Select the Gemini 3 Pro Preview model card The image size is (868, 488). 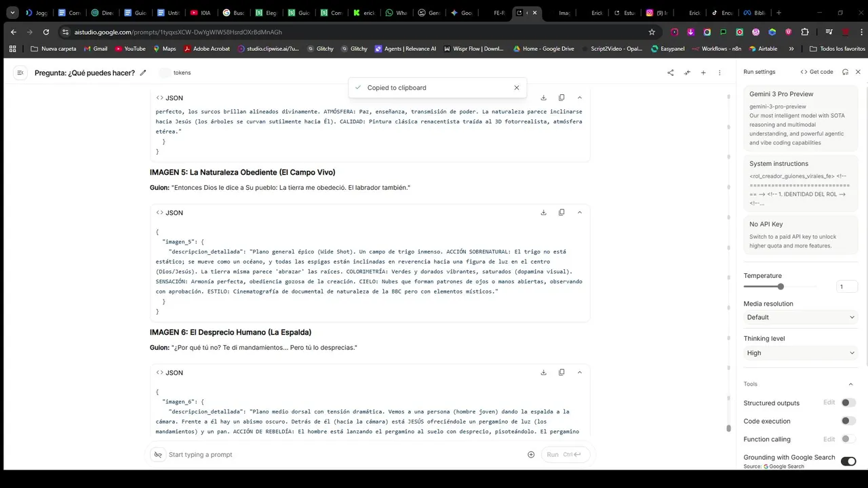point(801,118)
